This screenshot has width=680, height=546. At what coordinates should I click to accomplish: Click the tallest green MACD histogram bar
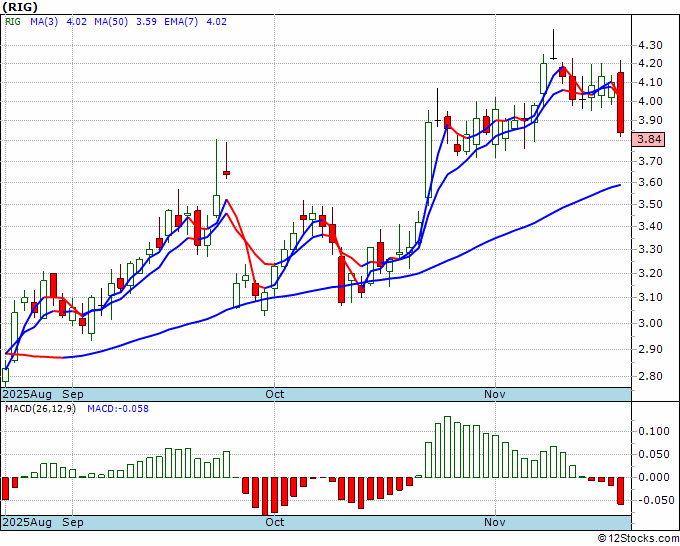[448, 447]
